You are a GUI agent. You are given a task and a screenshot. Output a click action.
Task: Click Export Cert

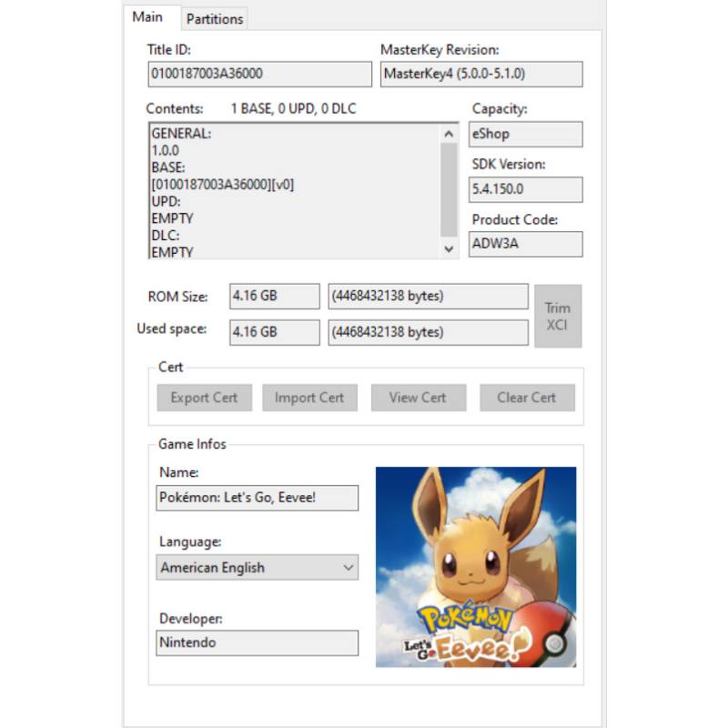(204, 398)
